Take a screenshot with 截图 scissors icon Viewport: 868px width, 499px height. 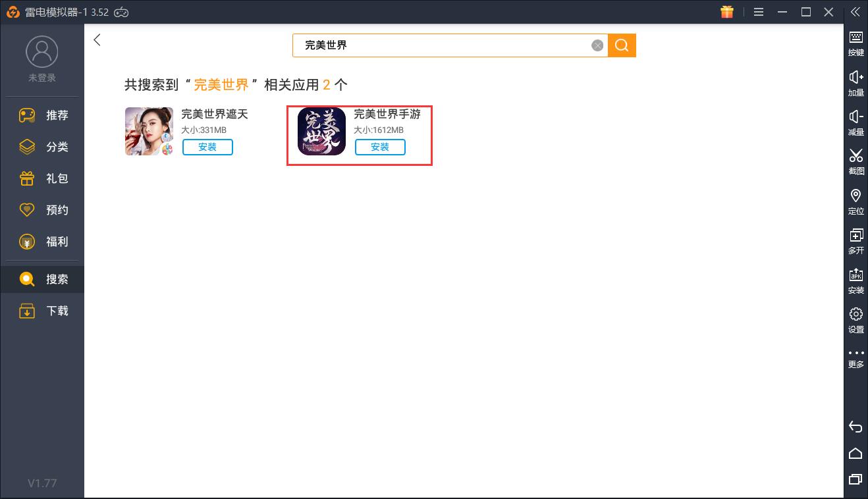pyautogui.click(x=856, y=161)
